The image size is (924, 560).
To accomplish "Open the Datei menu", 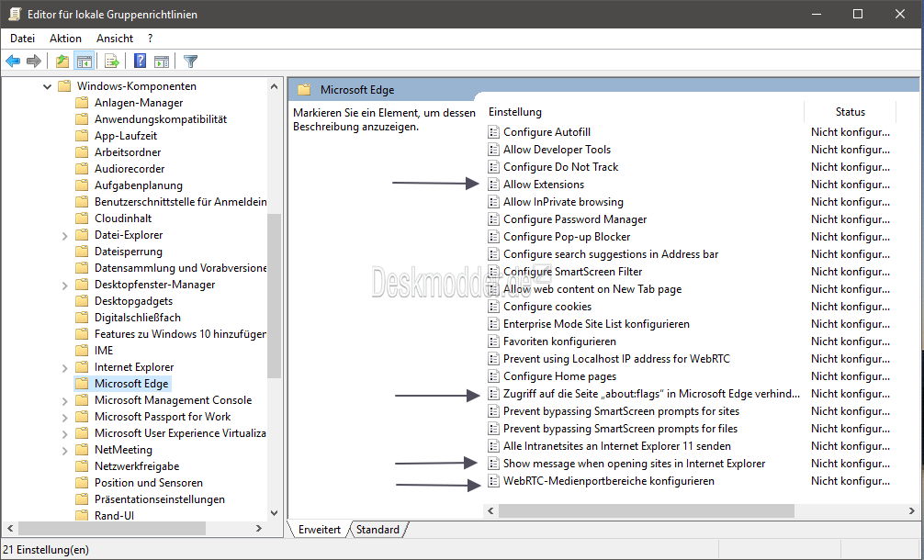I will [x=22, y=39].
